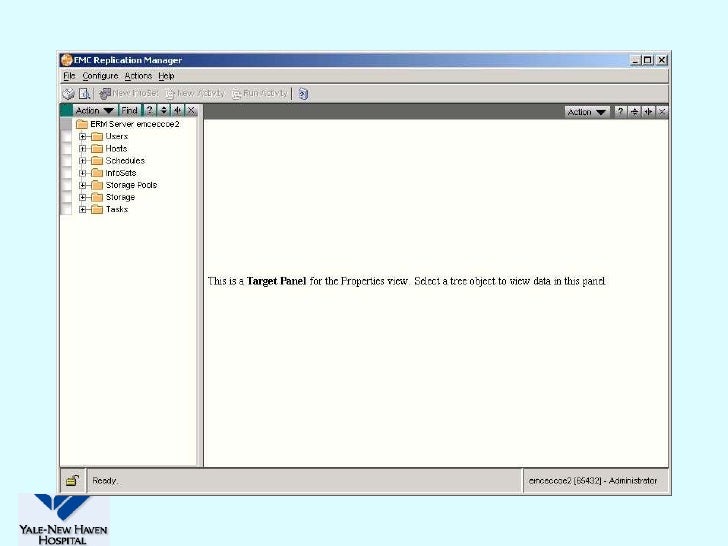Select the Hosts tree item
This screenshot has height=546, width=728.
[x=116, y=149]
